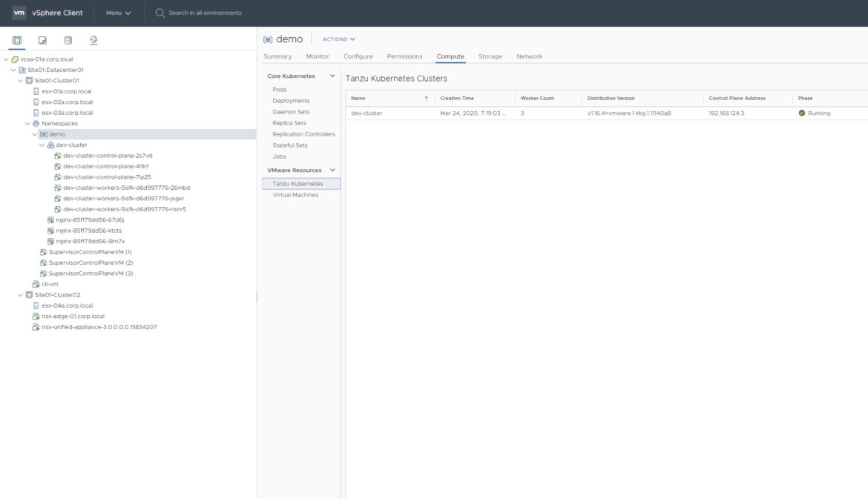The width and height of the screenshot is (868, 499).
Task: Switch to the Network tab
Action: tap(529, 56)
